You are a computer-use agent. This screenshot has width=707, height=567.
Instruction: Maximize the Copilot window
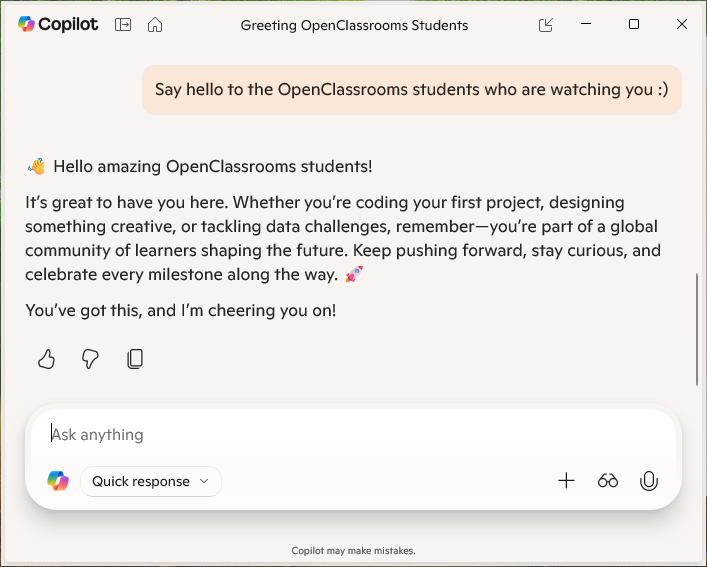click(x=634, y=24)
